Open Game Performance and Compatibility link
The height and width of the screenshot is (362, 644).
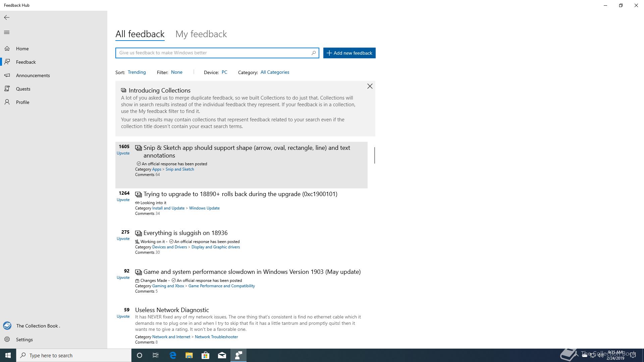[222, 286]
